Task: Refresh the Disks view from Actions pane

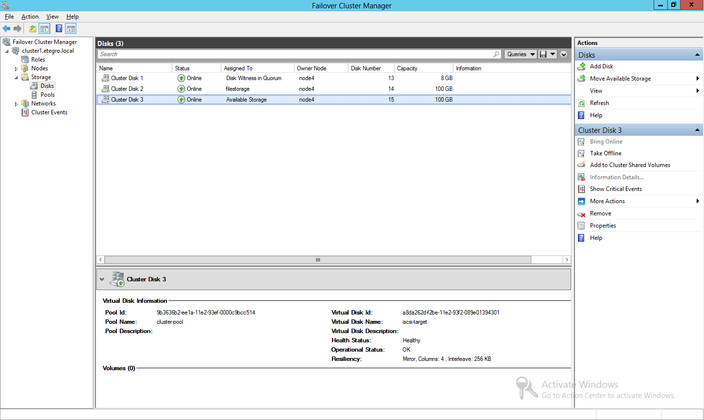Action: pyautogui.click(x=599, y=103)
